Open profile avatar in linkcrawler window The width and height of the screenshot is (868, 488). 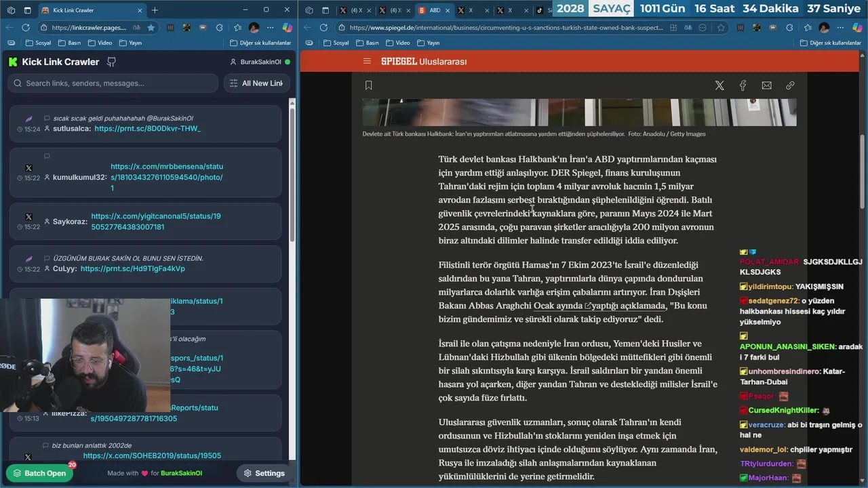pos(254,28)
